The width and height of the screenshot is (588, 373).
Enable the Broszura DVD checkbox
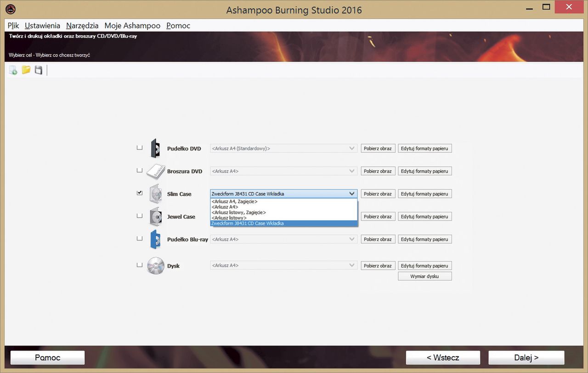pyautogui.click(x=140, y=170)
